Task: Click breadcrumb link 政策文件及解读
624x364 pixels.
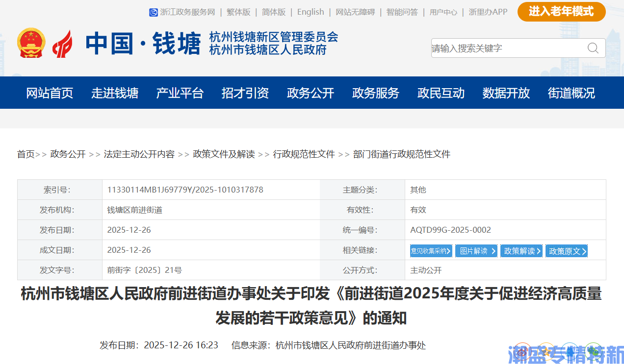Action: coord(224,154)
